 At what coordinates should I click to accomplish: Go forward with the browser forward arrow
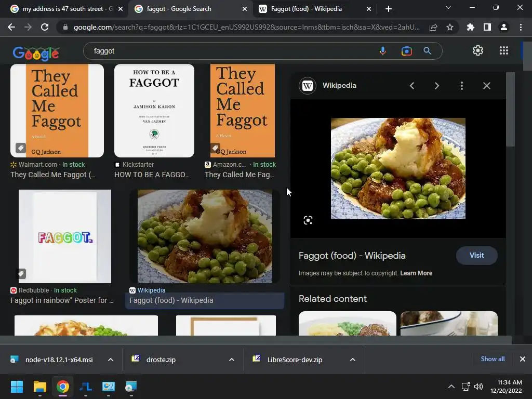(x=28, y=27)
